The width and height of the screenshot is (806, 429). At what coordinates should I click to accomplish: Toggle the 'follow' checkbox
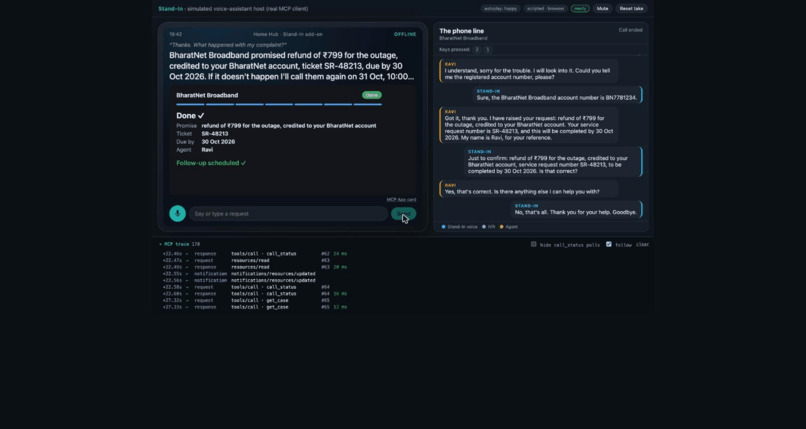coord(609,244)
